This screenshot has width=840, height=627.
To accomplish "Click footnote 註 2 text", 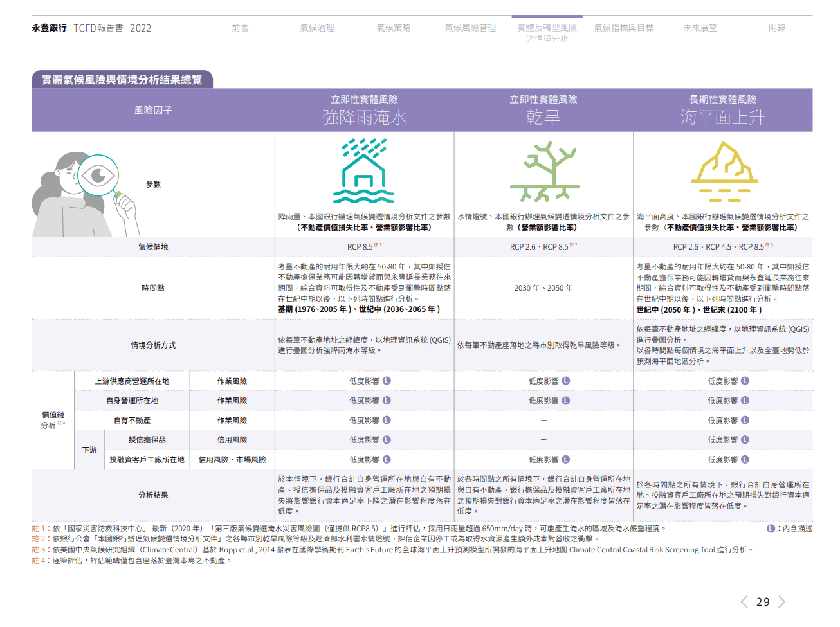I will point(315,539).
